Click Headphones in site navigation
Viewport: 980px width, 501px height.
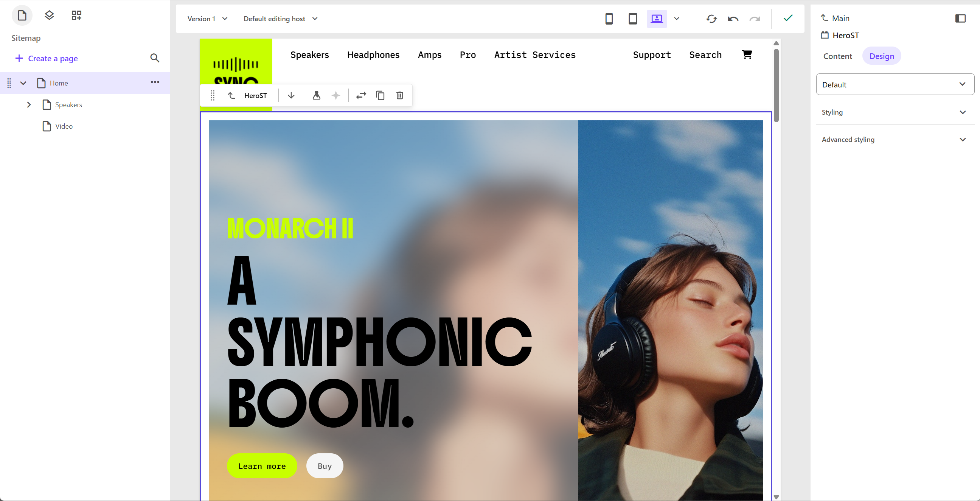[x=373, y=55]
